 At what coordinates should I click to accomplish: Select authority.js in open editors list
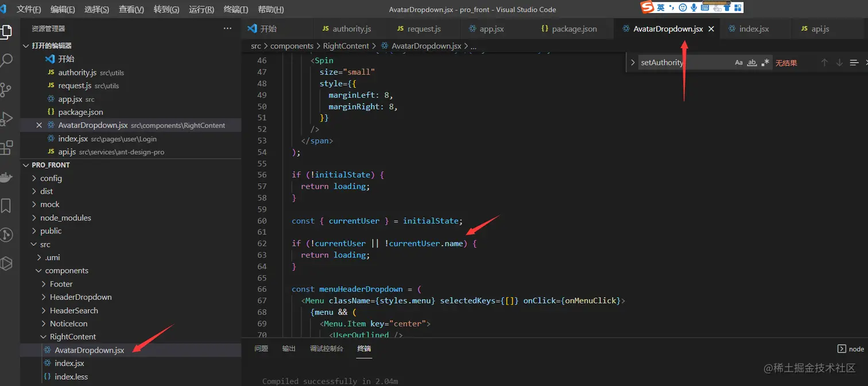pos(131,72)
